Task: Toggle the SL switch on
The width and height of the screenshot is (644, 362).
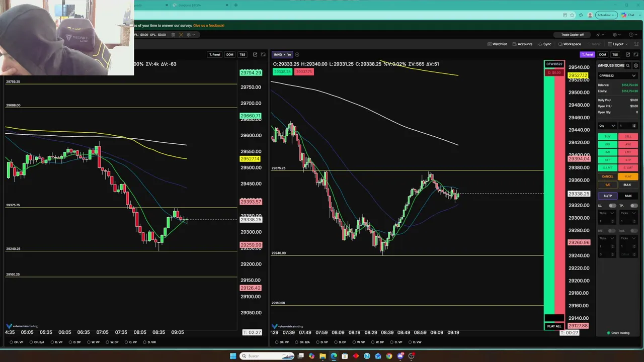Action: (x=612, y=206)
